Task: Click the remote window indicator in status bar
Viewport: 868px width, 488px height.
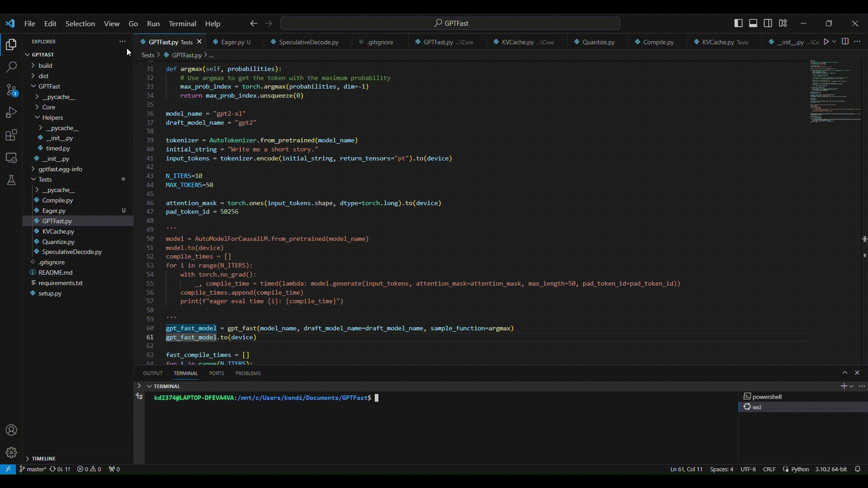Action: point(8,469)
